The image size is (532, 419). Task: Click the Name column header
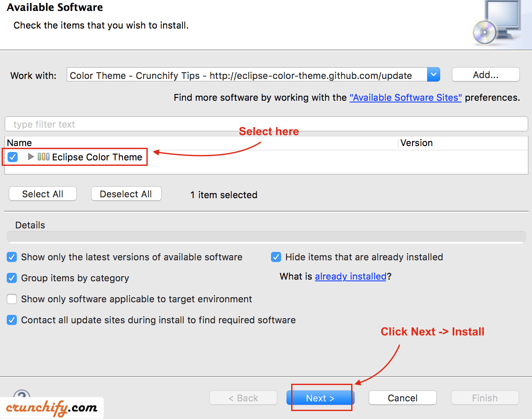(x=19, y=143)
